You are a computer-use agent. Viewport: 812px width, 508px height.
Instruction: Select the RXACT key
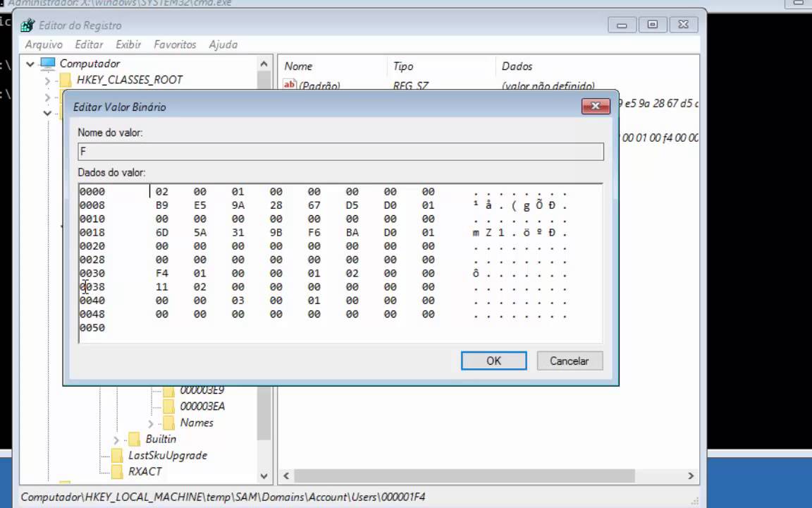coord(144,471)
